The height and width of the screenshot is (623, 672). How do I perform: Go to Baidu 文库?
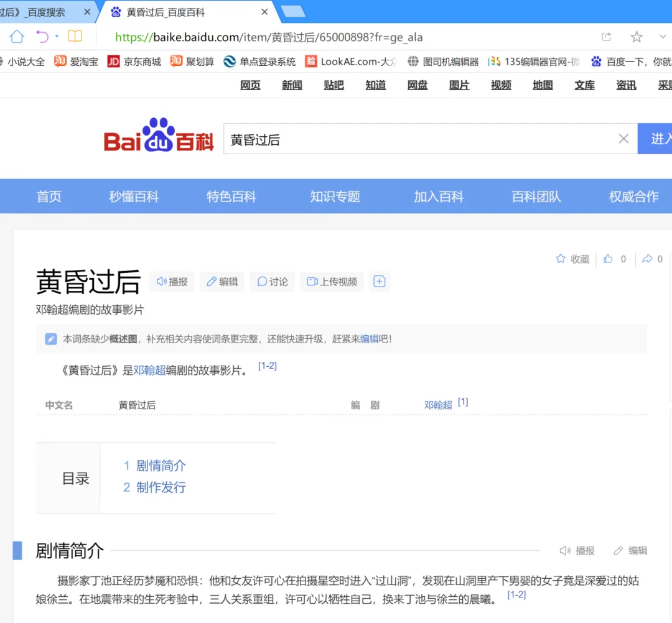584,85
